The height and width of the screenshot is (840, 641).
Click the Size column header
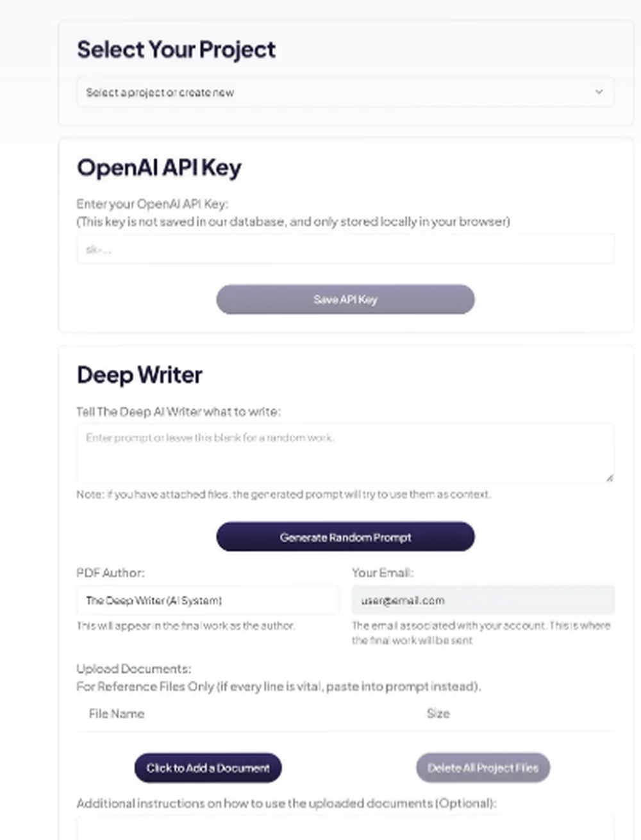438,714
